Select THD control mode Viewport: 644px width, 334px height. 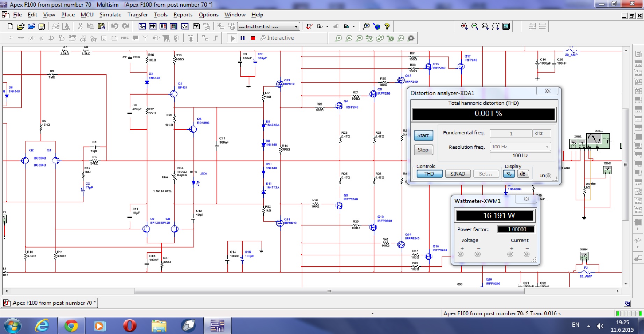click(x=429, y=174)
